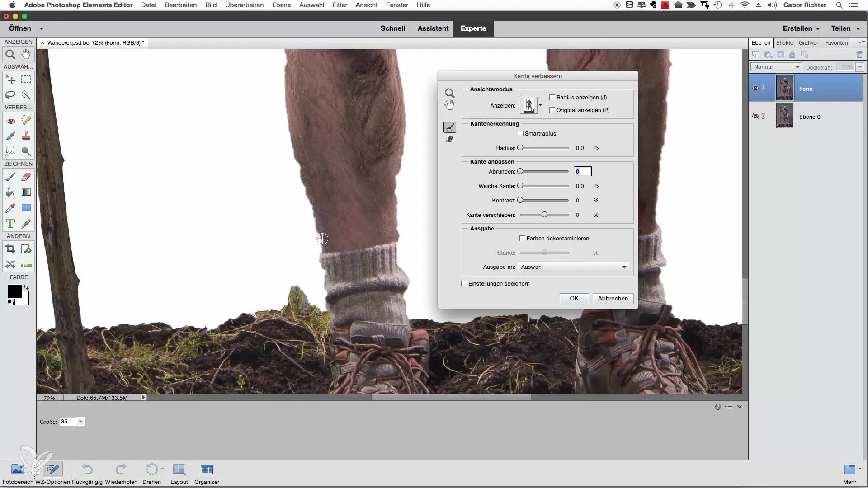Image resolution: width=868 pixels, height=488 pixels.
Task: Swap foreground and background colors
Action: coord(26,287)
